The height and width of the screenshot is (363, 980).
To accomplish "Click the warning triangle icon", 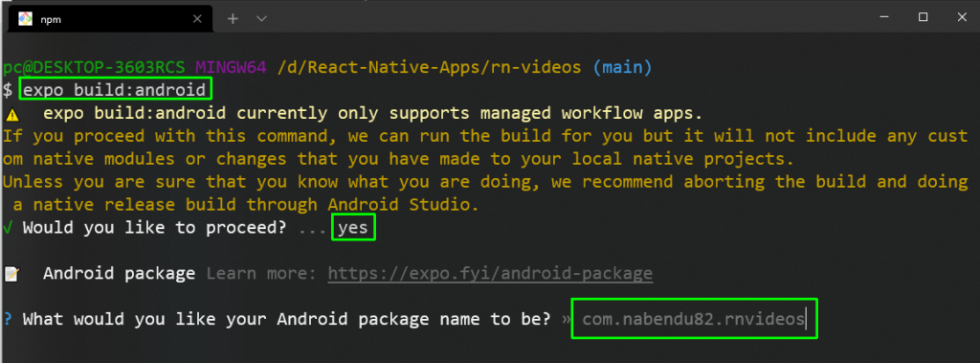I will pos(11,115).
